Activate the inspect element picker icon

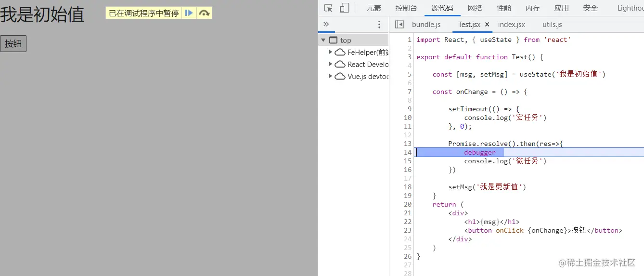[x=328, y=8]
